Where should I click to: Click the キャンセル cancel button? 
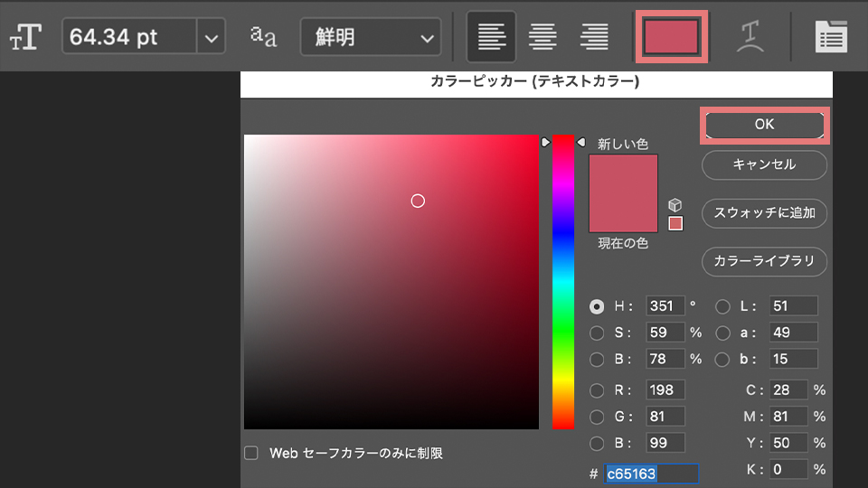[x=764, y=165]
